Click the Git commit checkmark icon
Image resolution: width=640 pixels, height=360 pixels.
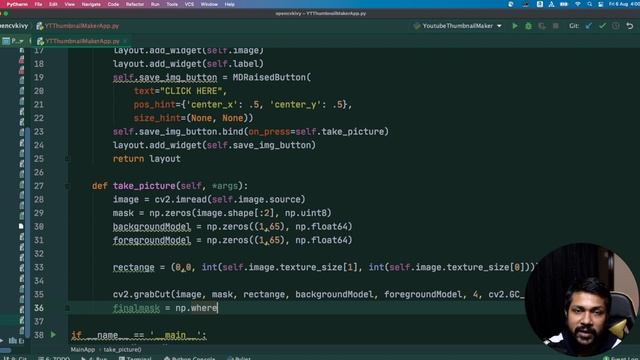[602, 26]
